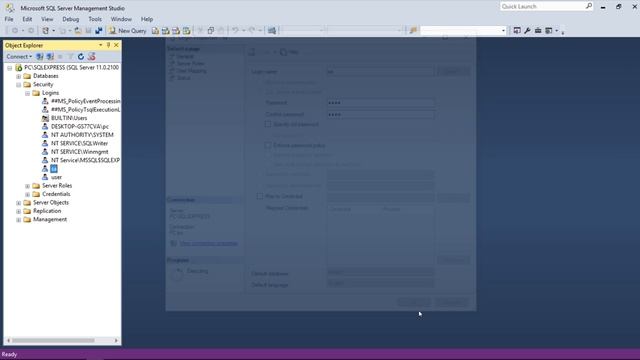
Task: Open the Window menu
Action: [x=121, y=19]
